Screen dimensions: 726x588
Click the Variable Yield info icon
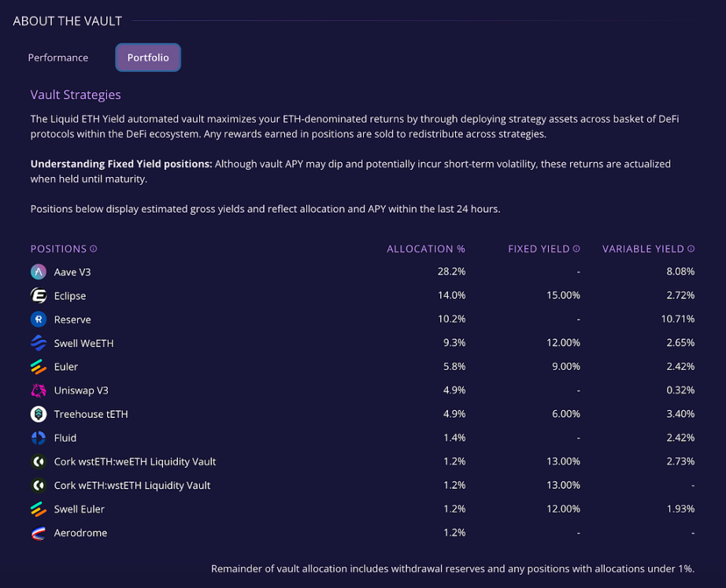691,249
